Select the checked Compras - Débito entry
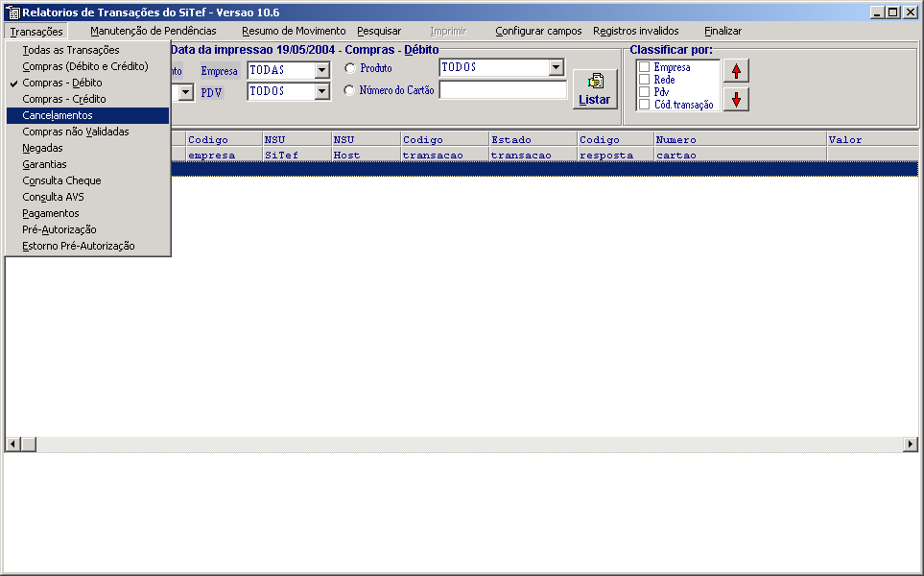 click(x=88, y=84)
